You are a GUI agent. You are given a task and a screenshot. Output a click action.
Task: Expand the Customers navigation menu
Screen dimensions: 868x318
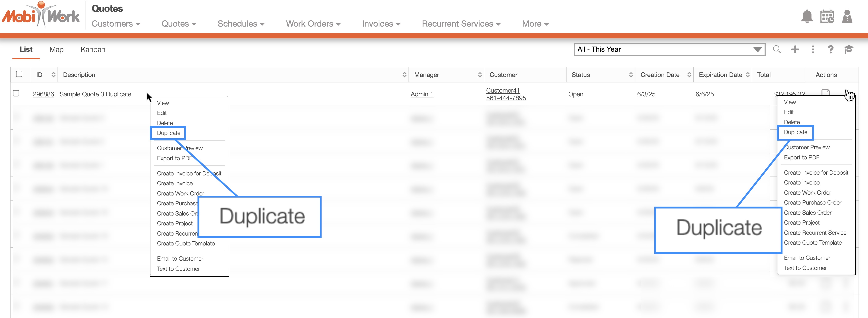tap(116, 24)
